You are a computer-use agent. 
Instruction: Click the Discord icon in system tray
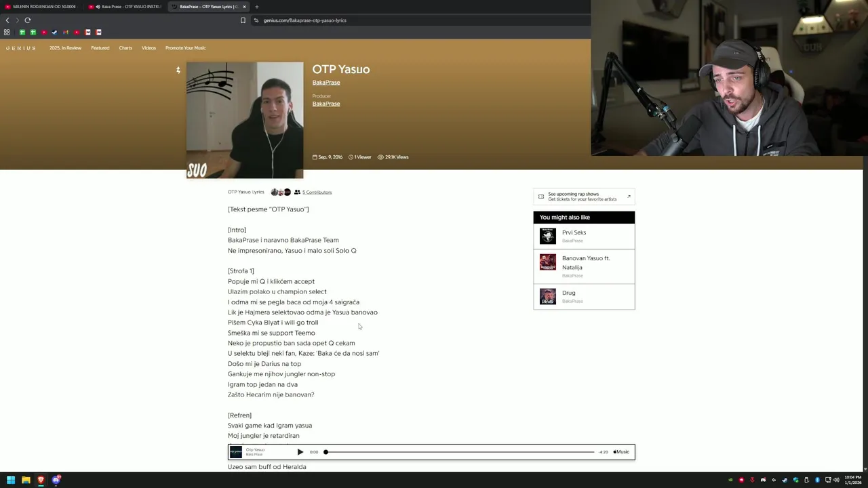(x=763, y=480)
